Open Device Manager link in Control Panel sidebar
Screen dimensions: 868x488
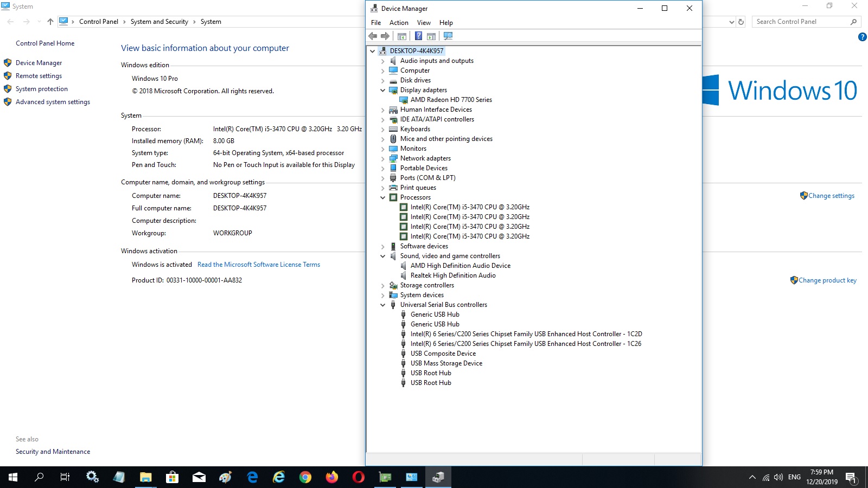pyautogui.click(x=39, y=63)
